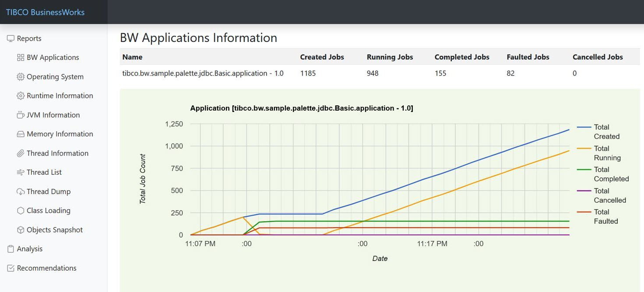Click the 750 y-axis tick label
The height and width of the screenshot is (292, 644).
point(177,168)
